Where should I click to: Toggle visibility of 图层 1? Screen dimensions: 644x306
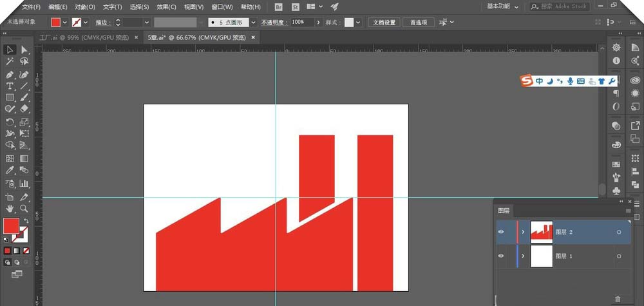[x=501, y=256]
